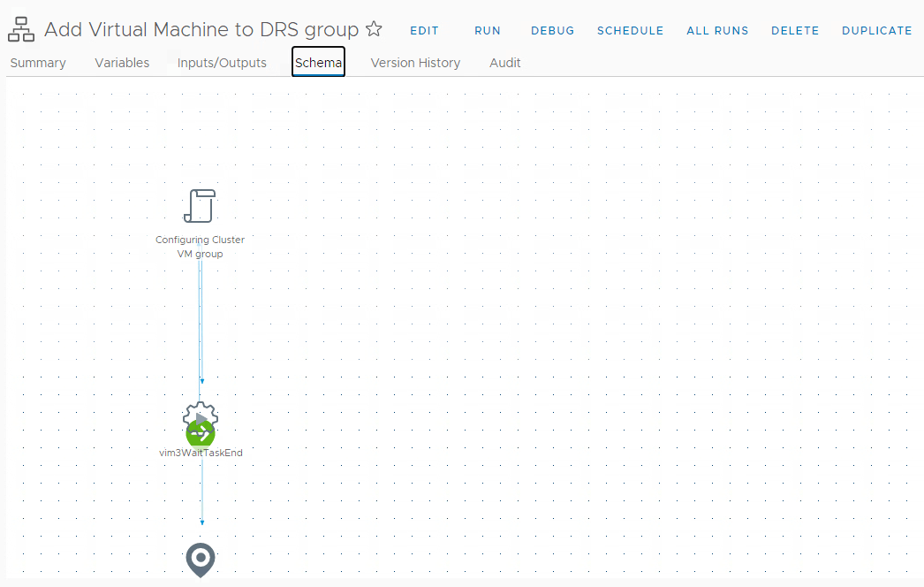Run the workflow with RUN button

(488, 31)
